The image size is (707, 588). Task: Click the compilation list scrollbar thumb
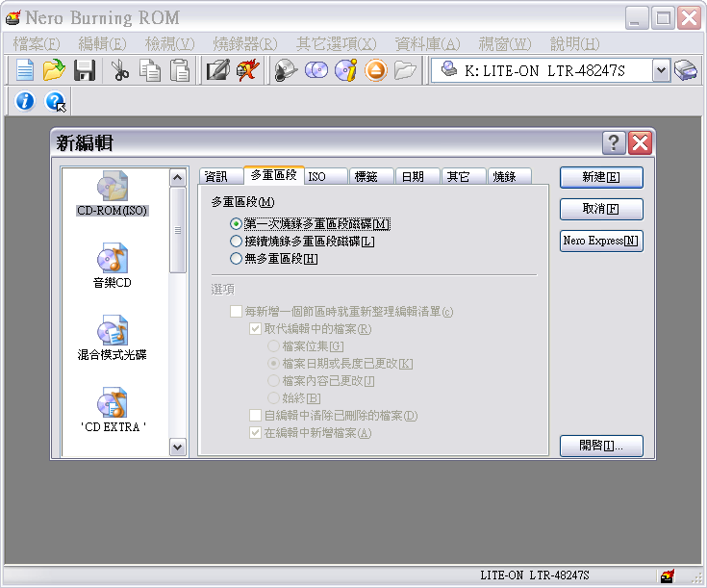click(x=178, y=230)
